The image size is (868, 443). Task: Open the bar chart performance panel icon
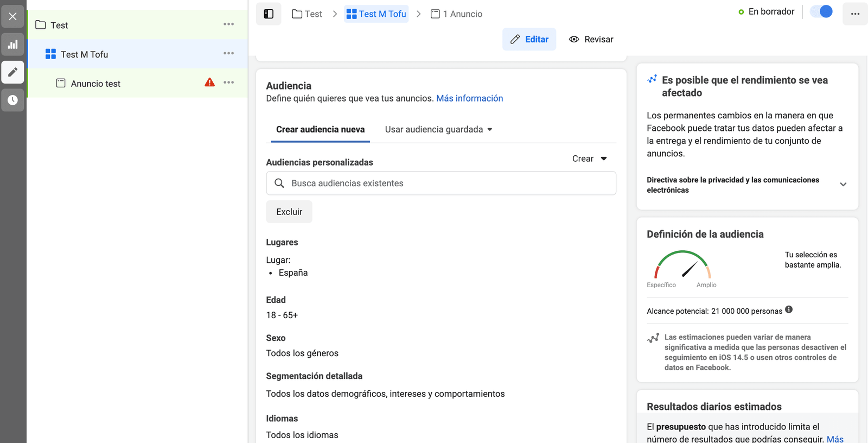[12, 45]
